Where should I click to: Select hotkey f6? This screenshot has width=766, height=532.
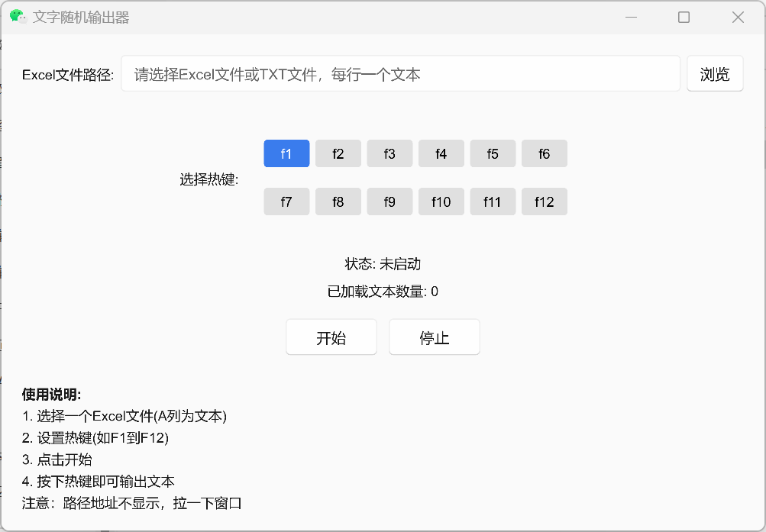click(x=544, y=153)
